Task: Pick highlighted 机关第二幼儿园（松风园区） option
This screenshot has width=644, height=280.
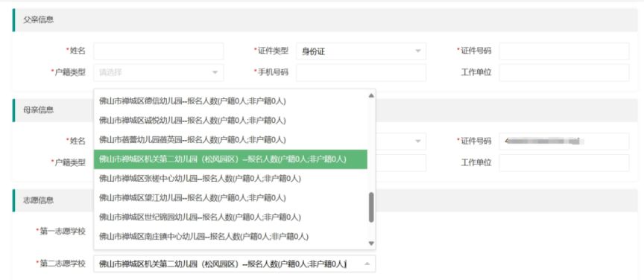Action: click(x=230, y=159)
